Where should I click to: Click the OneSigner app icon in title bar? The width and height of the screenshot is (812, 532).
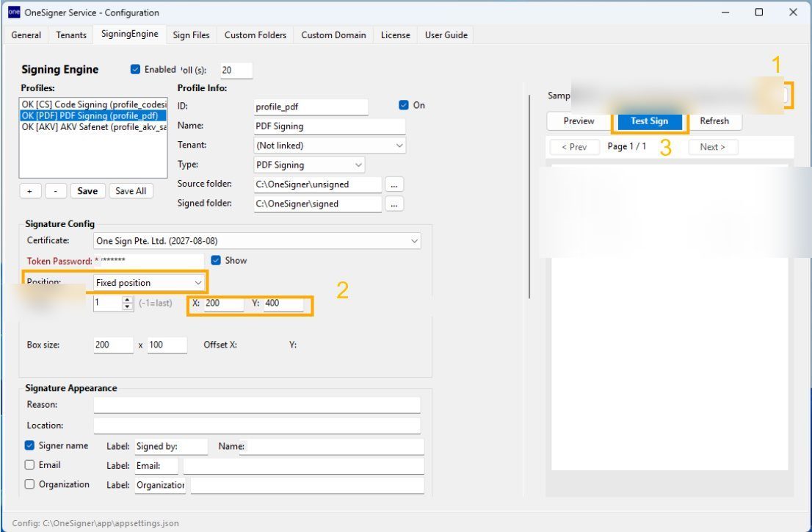pyautogui.click(x=14, y=12)
